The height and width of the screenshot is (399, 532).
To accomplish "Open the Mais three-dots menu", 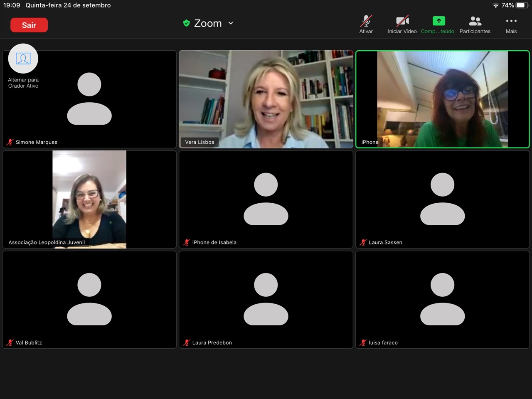I will point(511,25).
